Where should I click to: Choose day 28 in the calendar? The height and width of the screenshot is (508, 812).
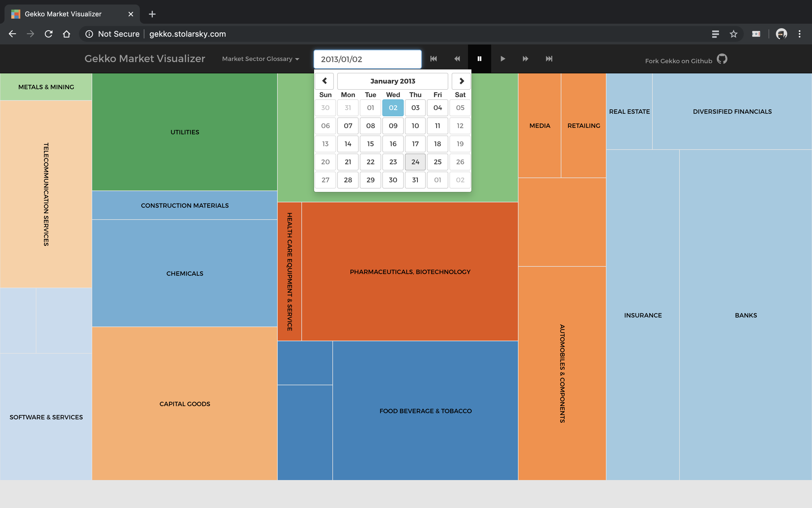click(x=348, y=180)
